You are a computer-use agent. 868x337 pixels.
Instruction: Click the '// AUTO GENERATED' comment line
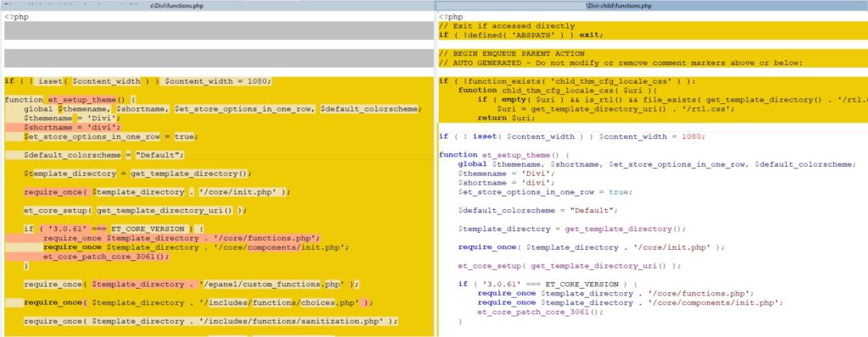(620, 63)
